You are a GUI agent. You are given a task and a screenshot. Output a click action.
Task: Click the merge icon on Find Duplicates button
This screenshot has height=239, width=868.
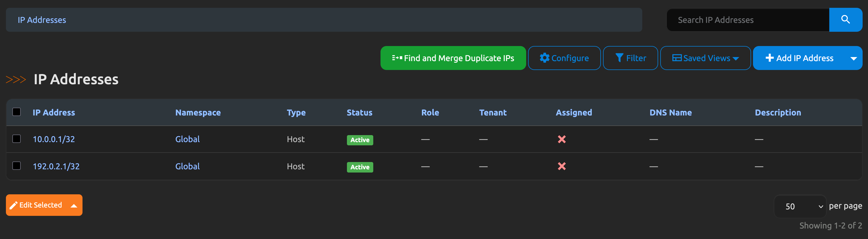click(397, 58)
